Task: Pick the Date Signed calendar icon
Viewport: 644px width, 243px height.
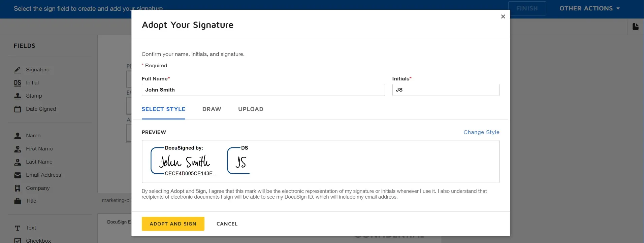Action: 18,109
